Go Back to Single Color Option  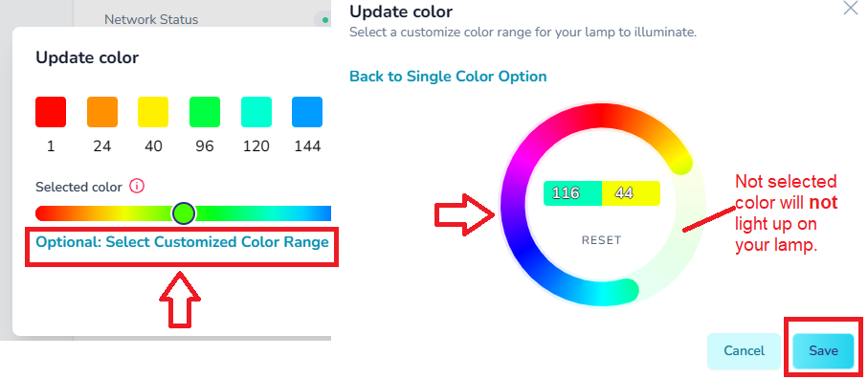448,77
